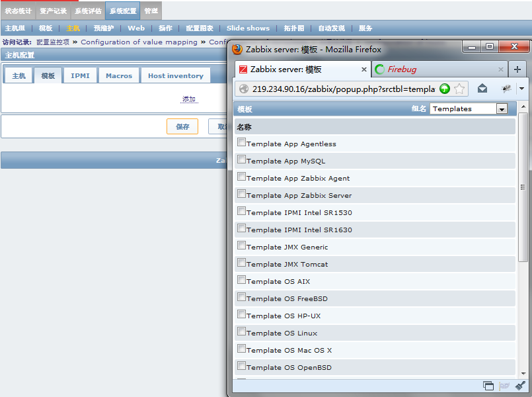Image resolution: width=532 pixels, height=397 pixels.
Task: Click the green go arrow in the address bar
Action: tap(445, 89)
